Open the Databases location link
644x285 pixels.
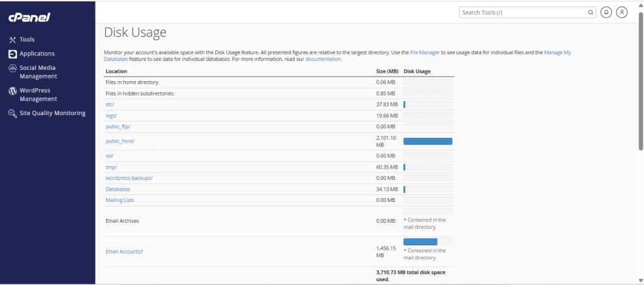coord(118,189)
